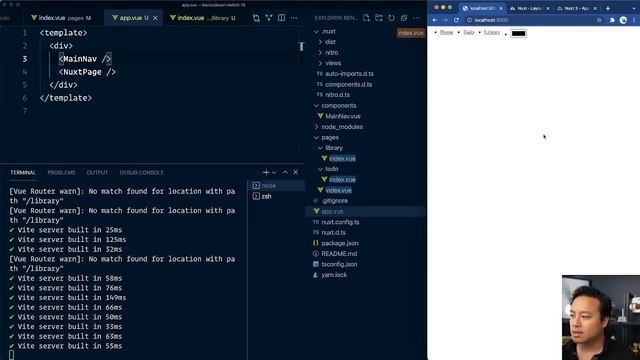Select the TERMINAL panel tab
The height and width of the screenshot is (360, 640).
tap(23, 173)
